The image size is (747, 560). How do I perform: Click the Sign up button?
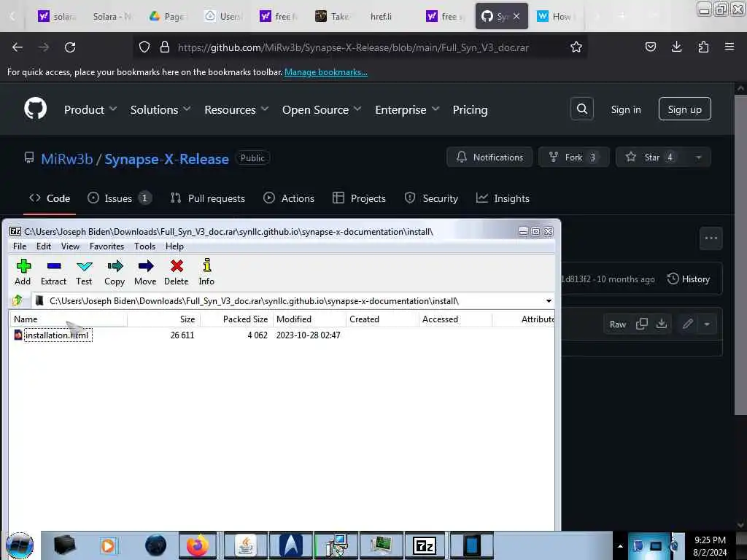[684, 109]
